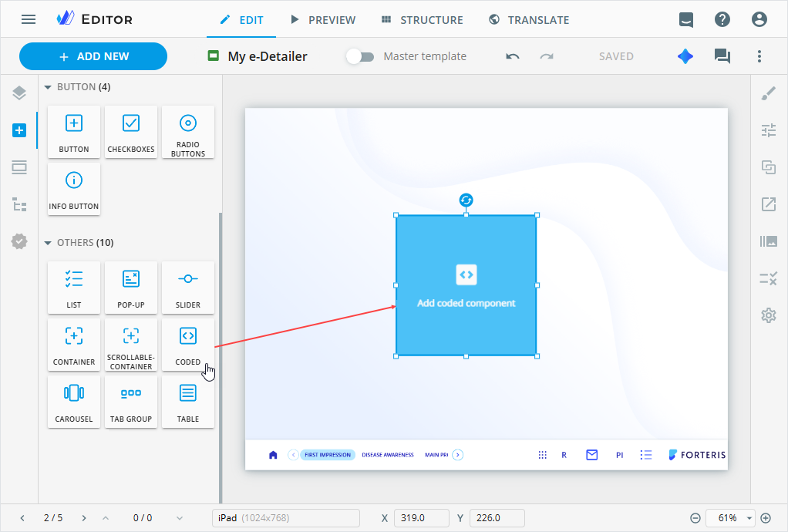
Task: Collapse the BUTTON (4) section
Action: coord(48,87)
